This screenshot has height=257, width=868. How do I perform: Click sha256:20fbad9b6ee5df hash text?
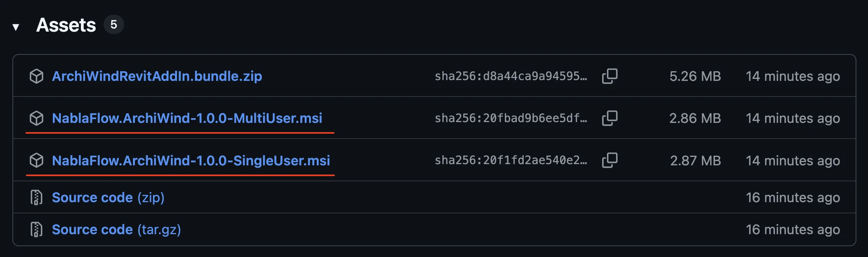510,118
